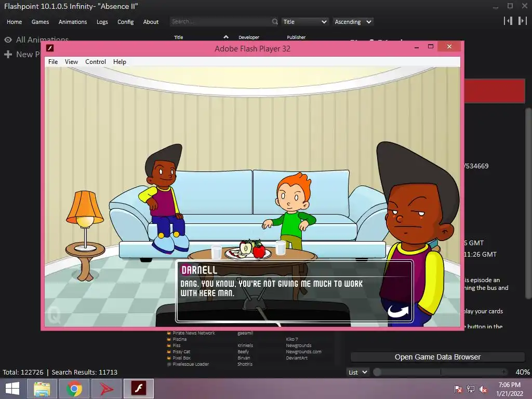This screenshot has height=399, width=532.
Task: Click the icon beside Pixel Box row
Action: [169, 358]
